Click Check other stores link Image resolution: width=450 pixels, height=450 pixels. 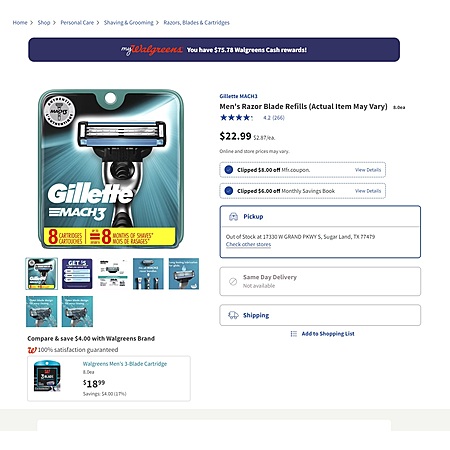pos(248,244)
